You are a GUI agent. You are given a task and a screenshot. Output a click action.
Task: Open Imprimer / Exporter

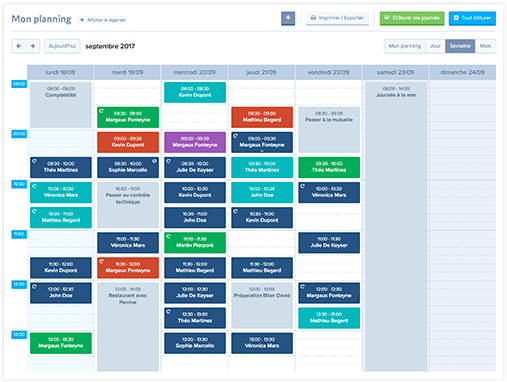tap(337, 18)
